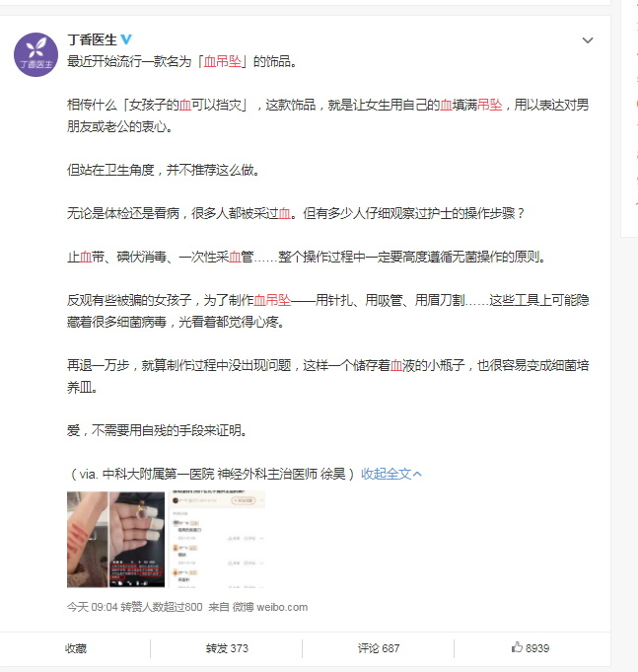Click the 8939 likes count
This screenshot has height=672, width=638.
click(x=537, y=648)
